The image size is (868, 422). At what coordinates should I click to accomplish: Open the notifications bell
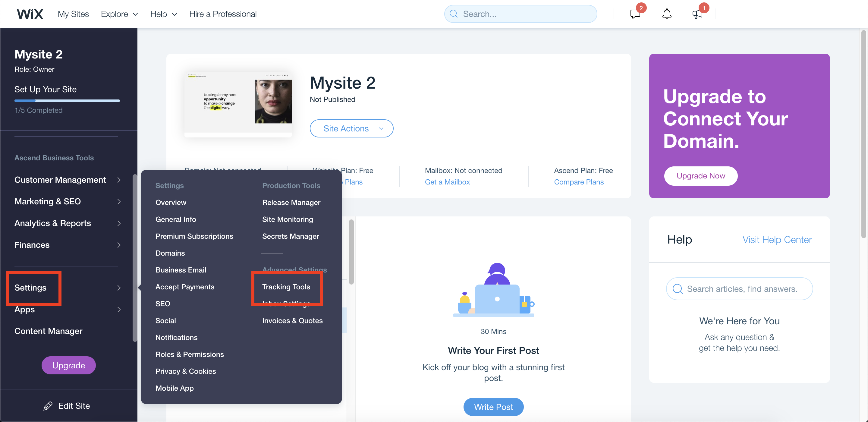pos(666,14)
